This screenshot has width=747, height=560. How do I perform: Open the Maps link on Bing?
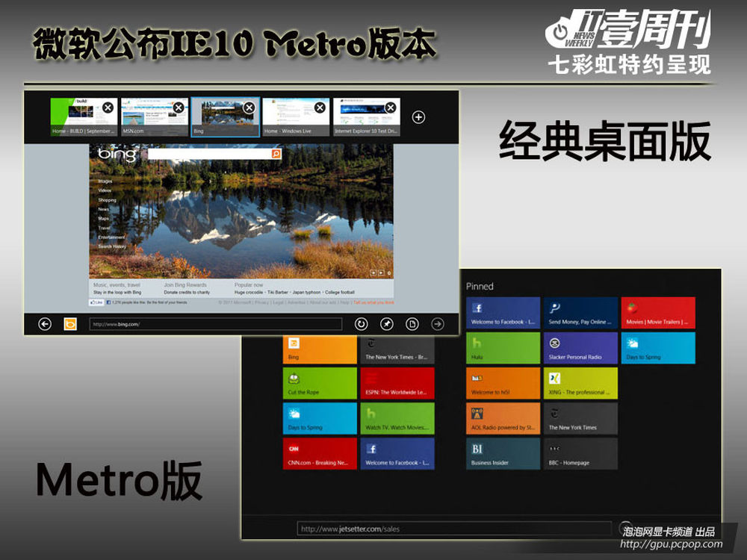click(103, 219)
